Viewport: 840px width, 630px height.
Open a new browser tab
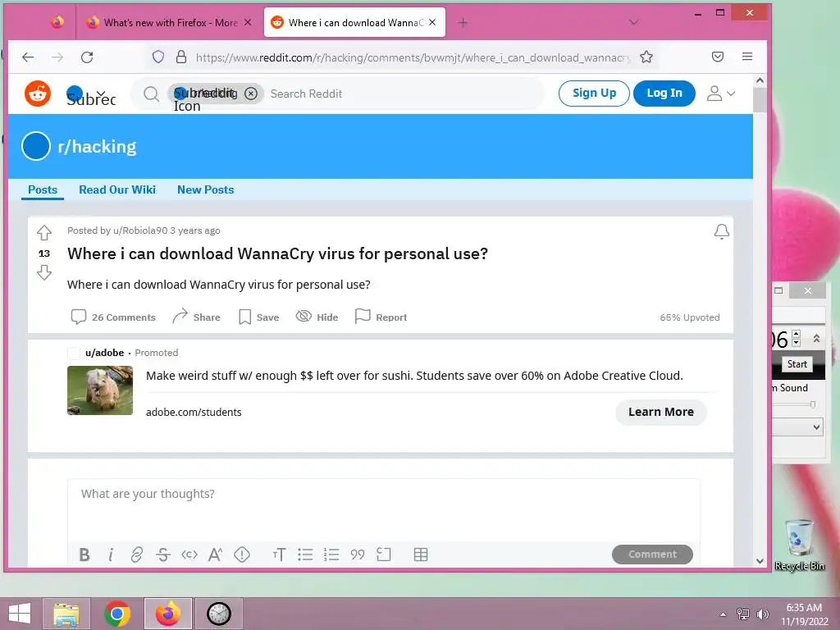[463, 22]
